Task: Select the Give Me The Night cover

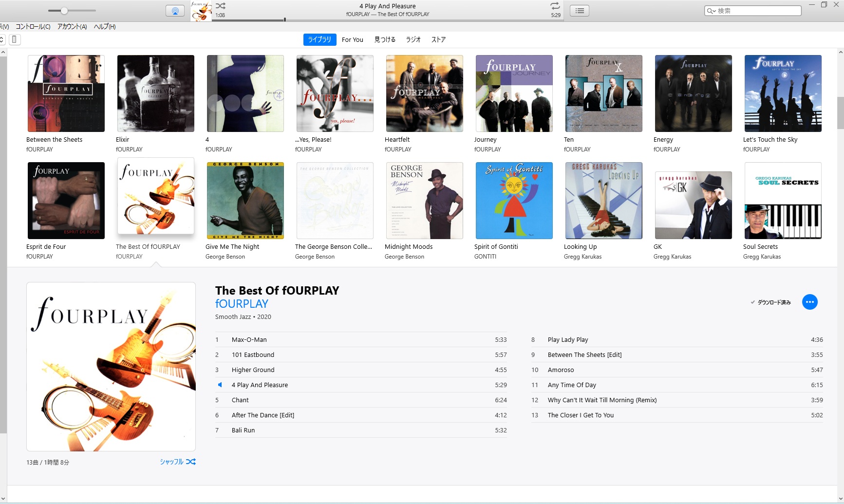Action: (245, 201)
